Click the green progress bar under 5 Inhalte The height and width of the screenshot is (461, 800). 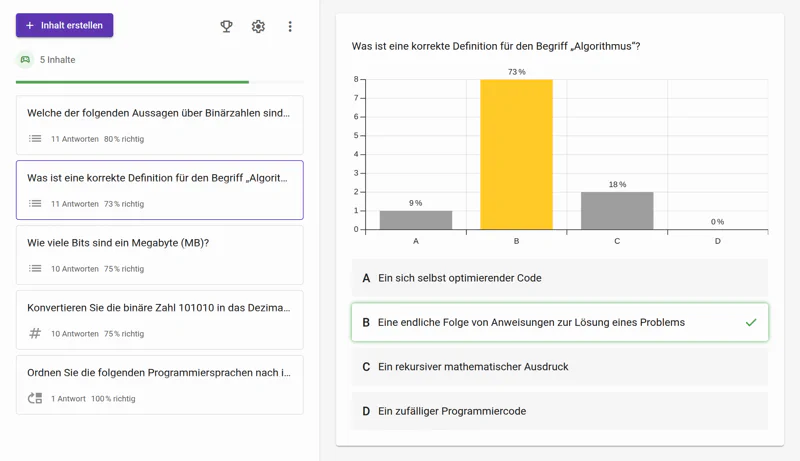(132, 82)
